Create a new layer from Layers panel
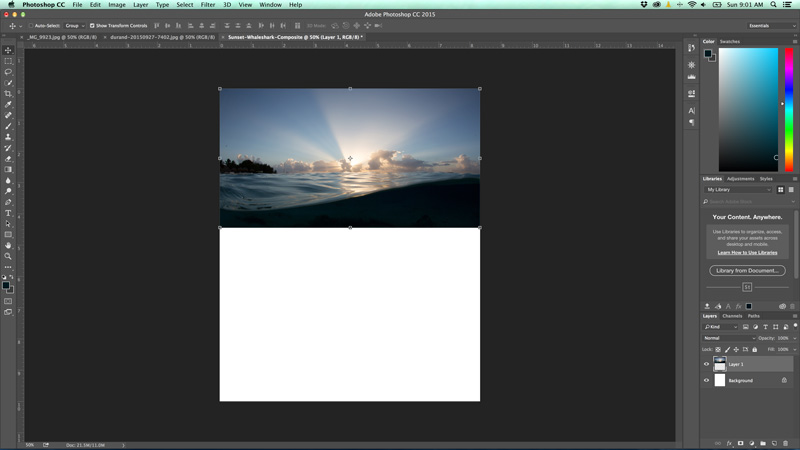800x450 pixels. point(774,443)
